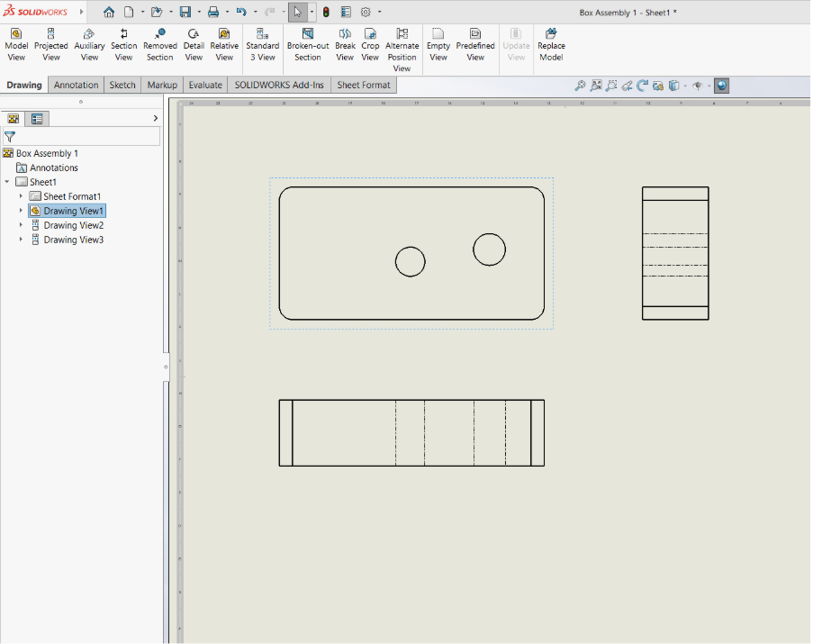Open the PropertyManager tab
Screen dimensions: 813x644
click(x=37, y=119)
